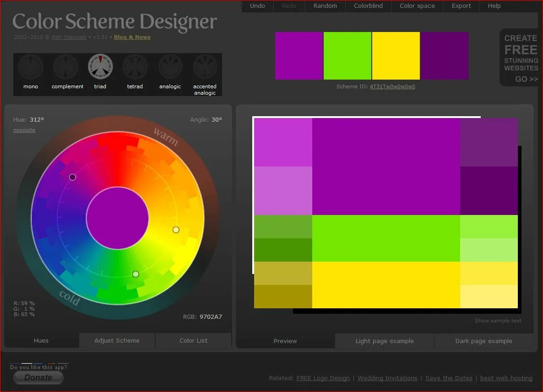Image resolution: width=543 pixels, height=392 pixels.
Task: Click the pale green preview tile
Action: [x=489, y=250]
